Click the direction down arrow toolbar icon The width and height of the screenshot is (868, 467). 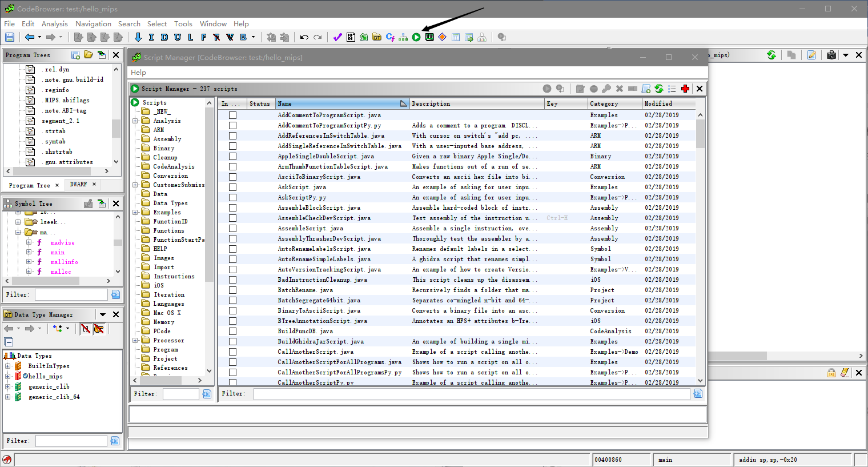(x=138, y=37)
